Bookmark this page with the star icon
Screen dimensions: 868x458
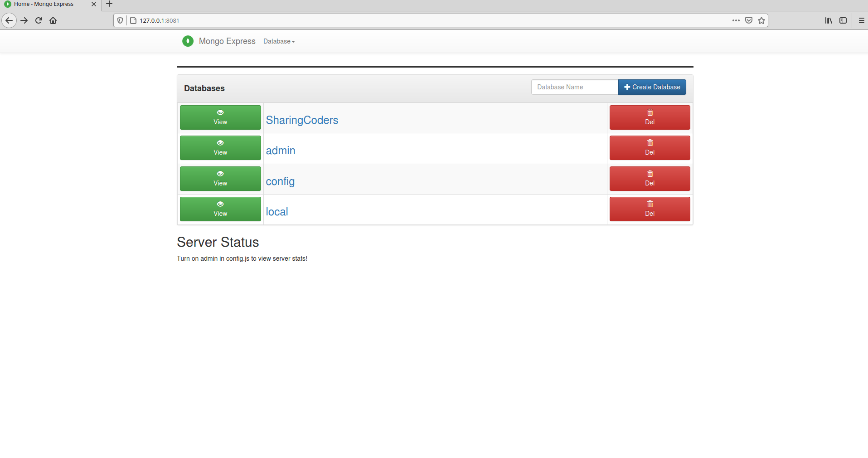point(761,20)
